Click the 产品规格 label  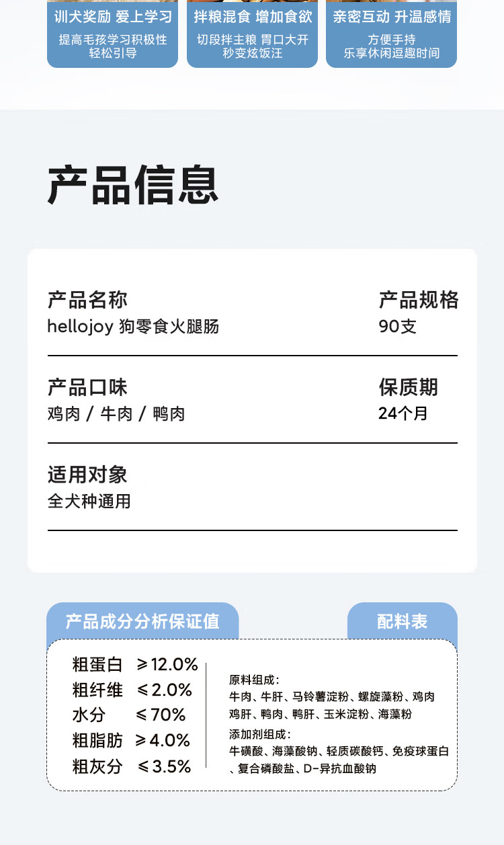418,300
